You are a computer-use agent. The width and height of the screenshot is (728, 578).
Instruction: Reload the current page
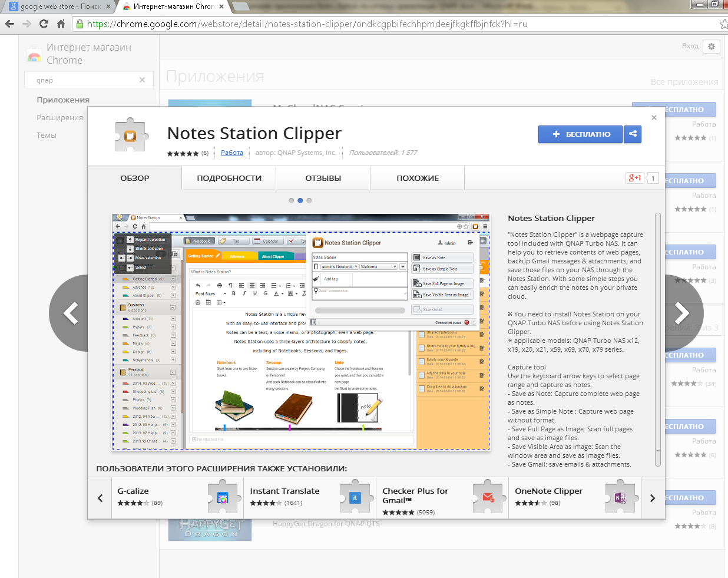pos(44,24)
